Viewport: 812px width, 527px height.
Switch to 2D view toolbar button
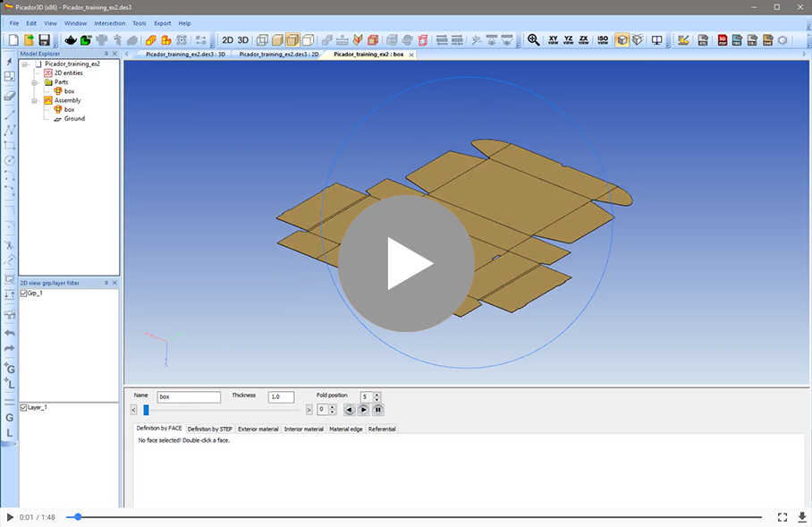coord(228,40)
